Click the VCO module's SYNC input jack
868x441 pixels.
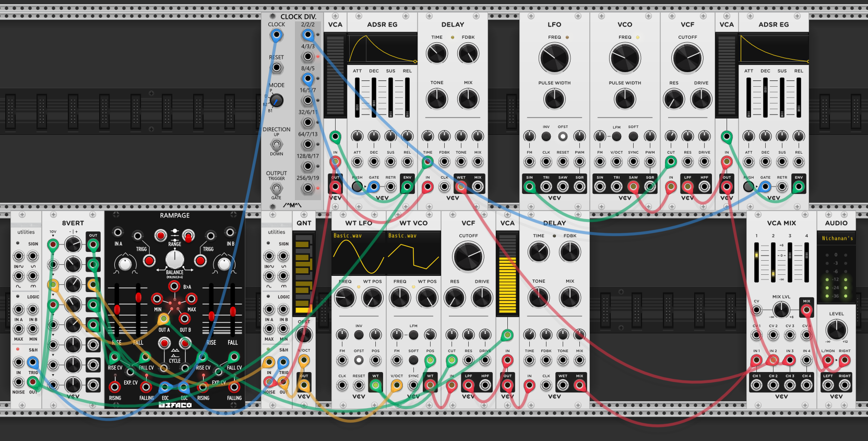pyautogui.click(x=633, y=161)
